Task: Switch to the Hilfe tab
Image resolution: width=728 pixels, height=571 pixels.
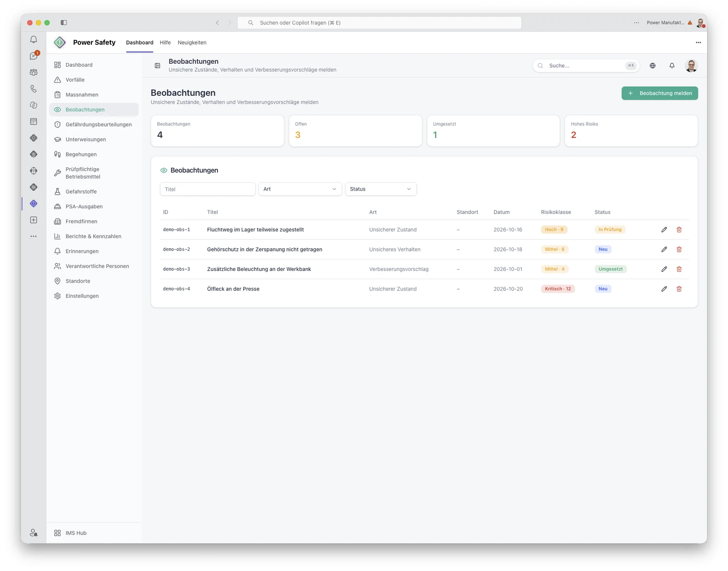Action: 165,42
